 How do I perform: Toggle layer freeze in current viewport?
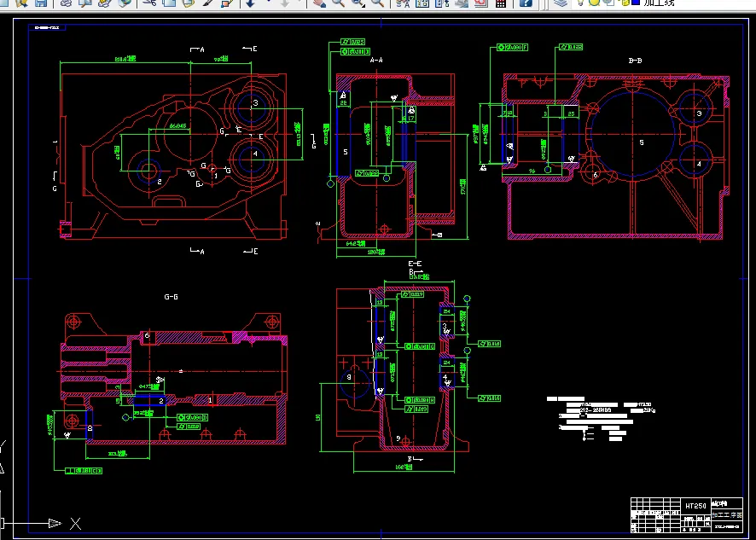(x=609, y=3)
